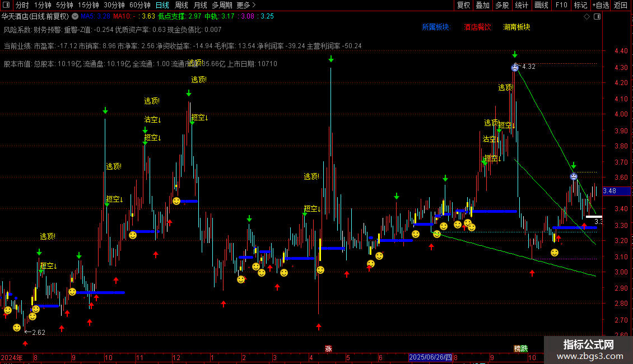
Task: Click the 榜跌 marker on the time axis
Action: [521, 348]
